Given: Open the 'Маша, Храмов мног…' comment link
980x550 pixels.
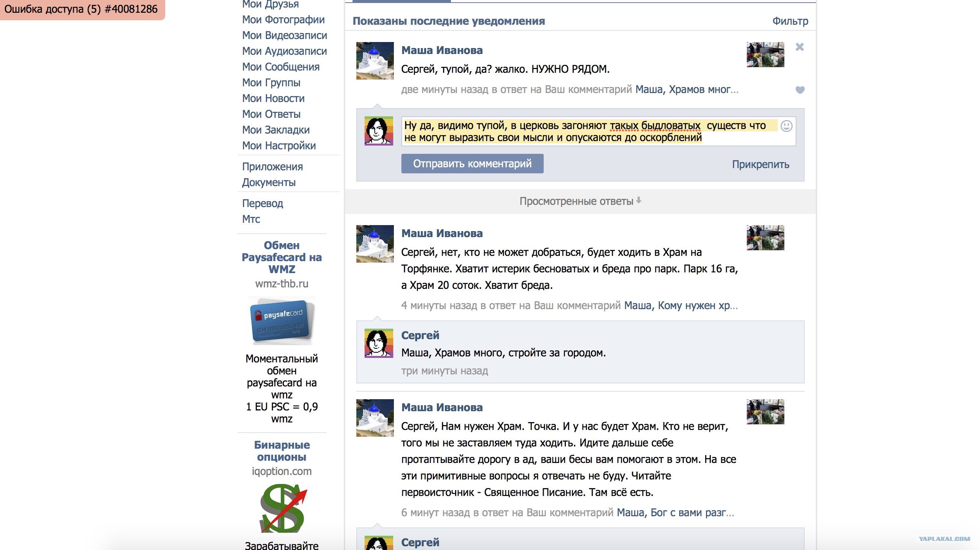Looking at the screenshot, I should (687, 90).
